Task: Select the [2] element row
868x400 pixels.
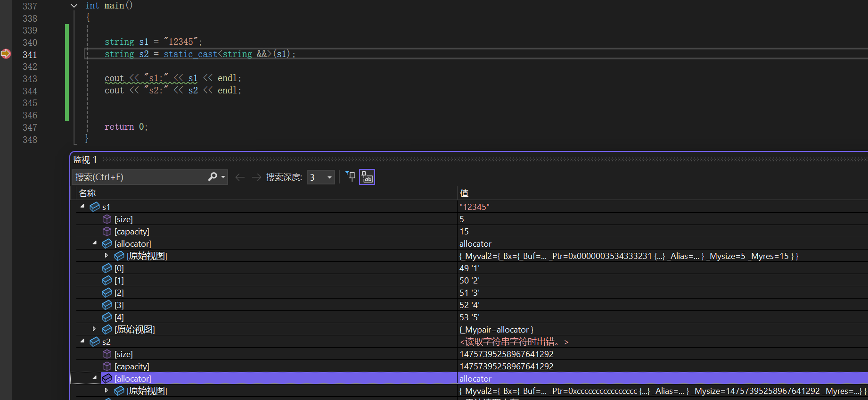Action: [x=472, y=292]
